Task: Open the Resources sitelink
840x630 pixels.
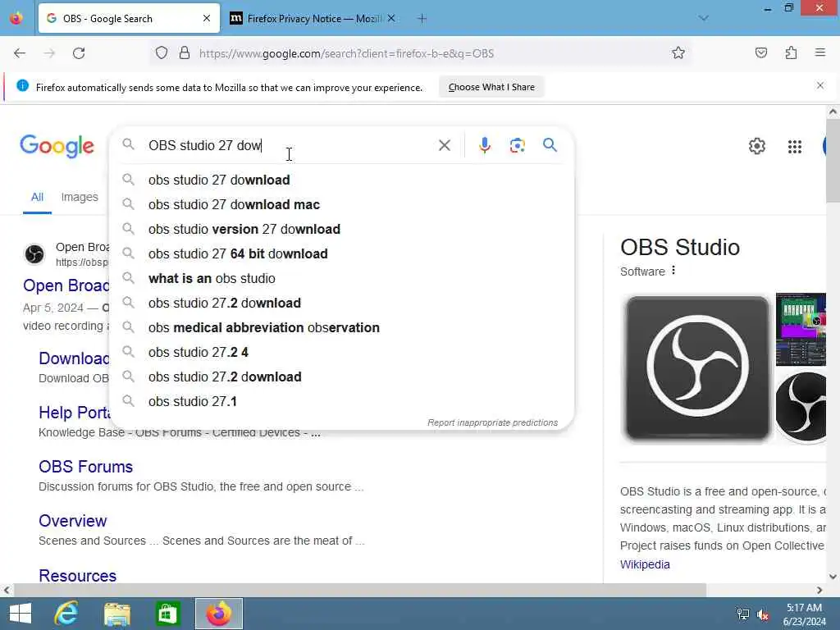Action: 78,575
